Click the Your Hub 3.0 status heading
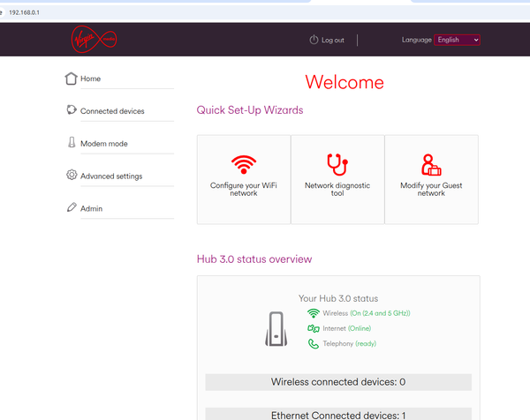Screen dimensions: 530x420 [338, 298]
